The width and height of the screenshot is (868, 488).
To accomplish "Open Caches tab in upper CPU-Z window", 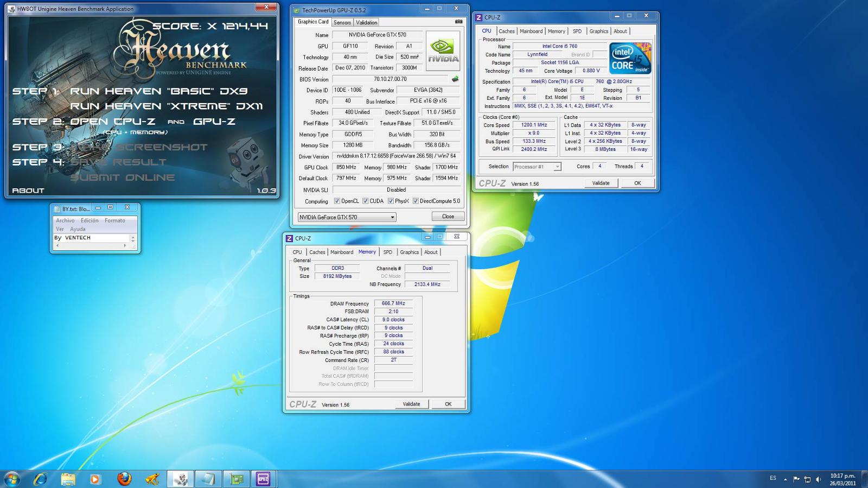I will (507, 31).
